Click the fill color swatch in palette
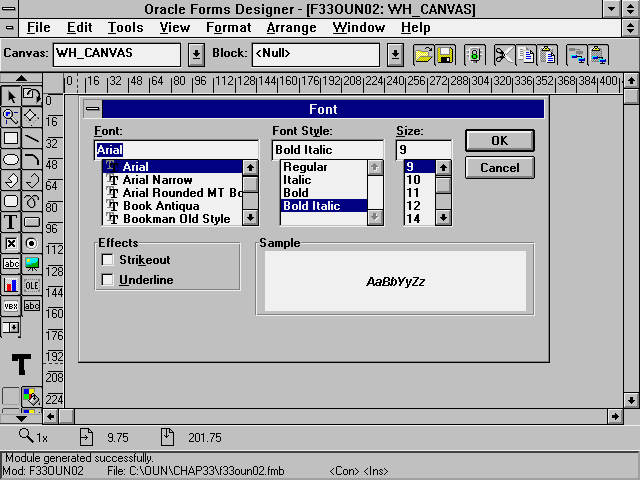Image resolution: width=640 pixels, height=480 pixels. coord(31,397)
